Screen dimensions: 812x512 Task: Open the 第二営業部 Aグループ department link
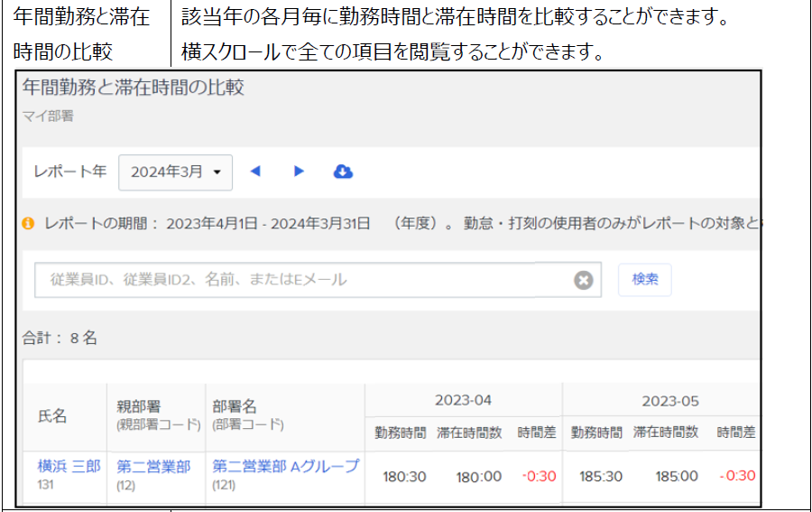coord(285,467)
